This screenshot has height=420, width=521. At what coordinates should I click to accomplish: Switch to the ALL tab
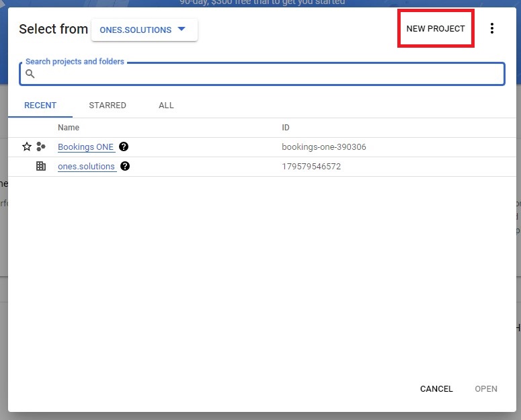tap(166, 106)
